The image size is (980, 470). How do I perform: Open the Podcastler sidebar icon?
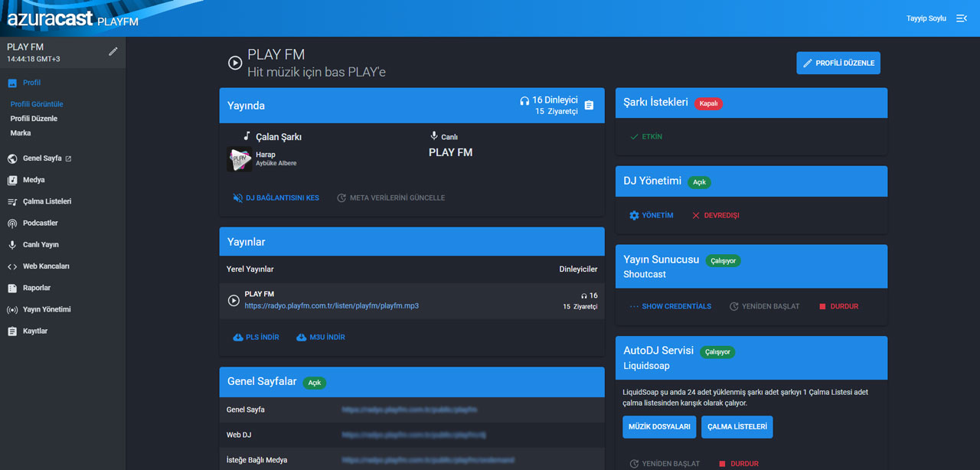(x=12, y=224)
